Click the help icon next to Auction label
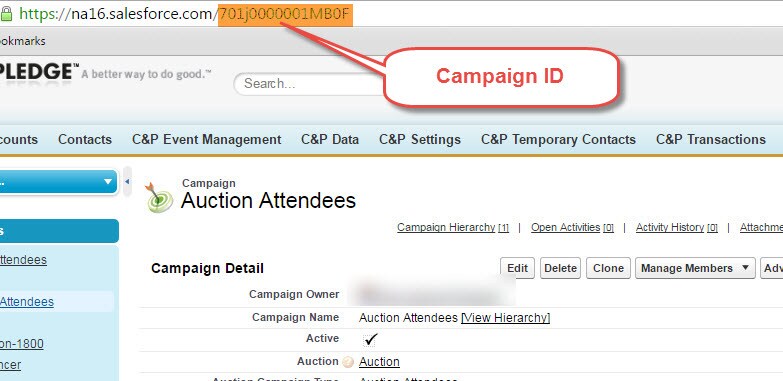 349,362
